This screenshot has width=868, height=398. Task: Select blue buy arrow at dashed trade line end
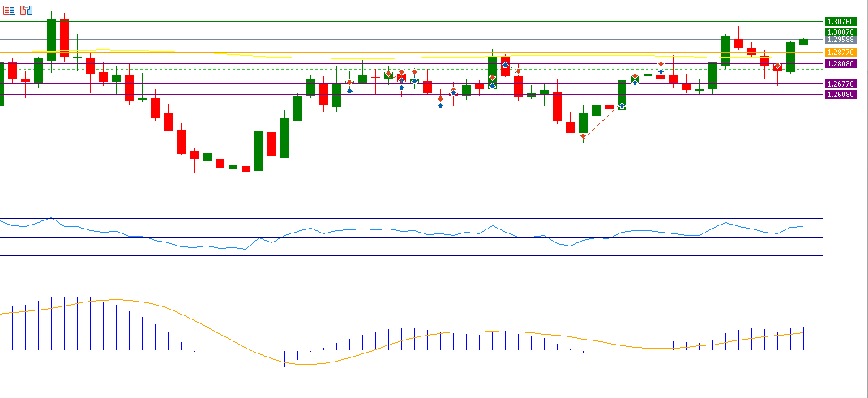(x=622, y=105)
